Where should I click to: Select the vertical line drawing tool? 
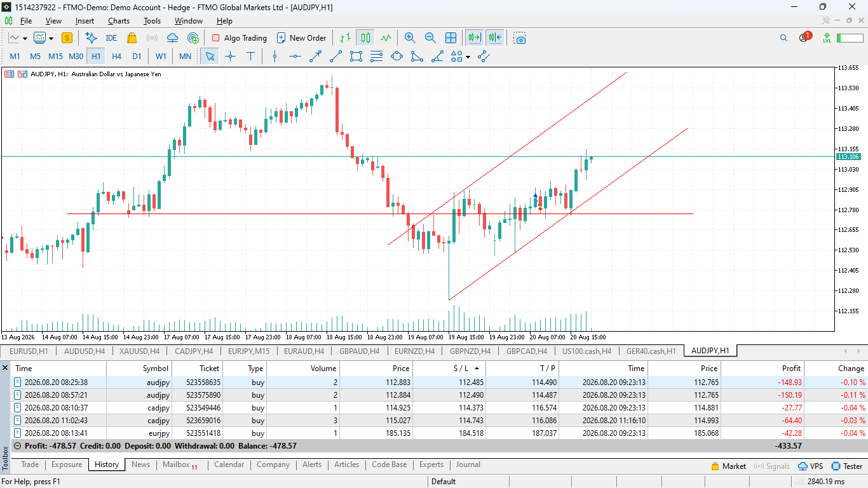[x=275, y=57]
